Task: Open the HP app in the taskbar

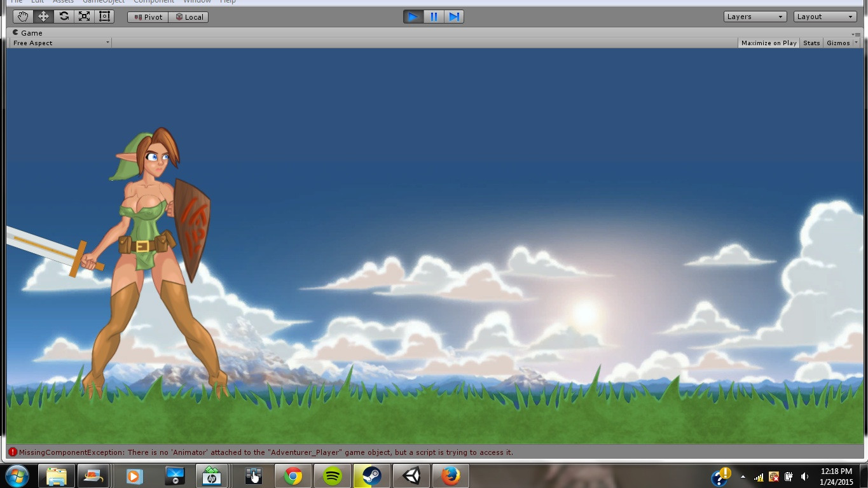Action: (x=212, y=476)
